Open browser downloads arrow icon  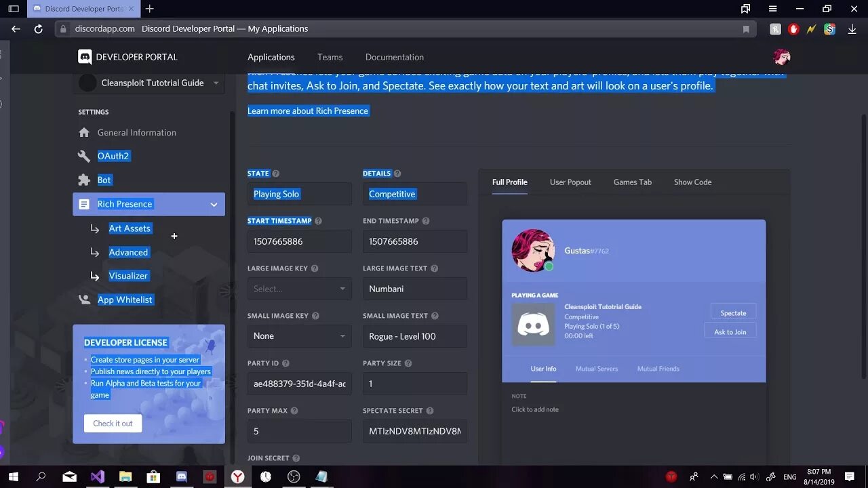click(852, 29)
